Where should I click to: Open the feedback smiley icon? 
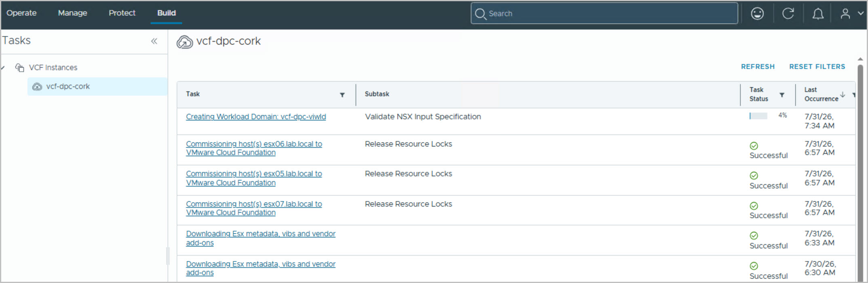tap(757, 13)
